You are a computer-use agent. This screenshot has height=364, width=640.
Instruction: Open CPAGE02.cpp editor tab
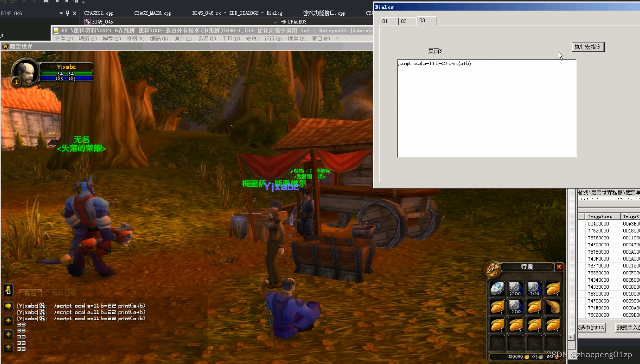99,13
